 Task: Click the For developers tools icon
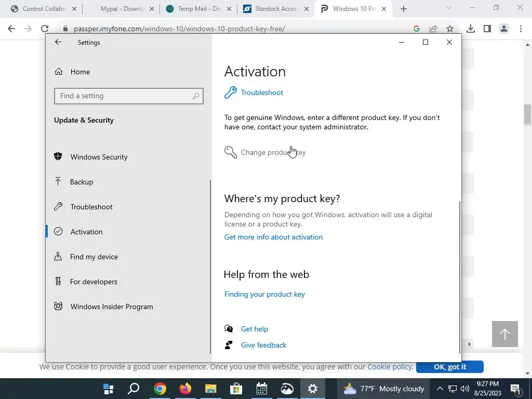click(58, 281)
